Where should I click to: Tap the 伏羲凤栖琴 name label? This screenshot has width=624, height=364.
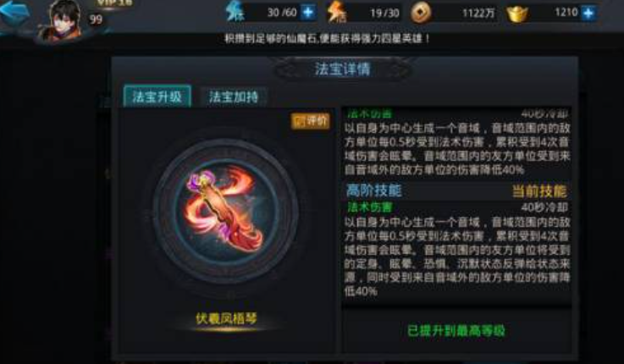226,318
